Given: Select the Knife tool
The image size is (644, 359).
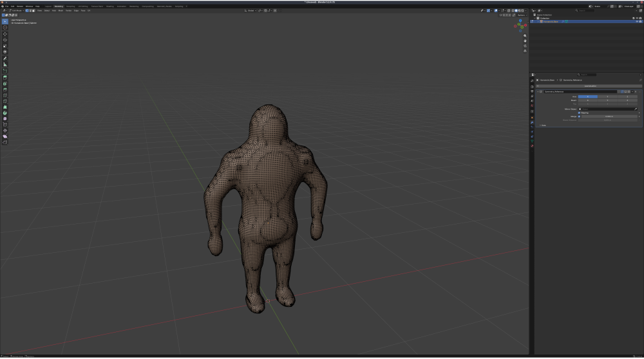Looking at the screenshot, I should [5, 102].
